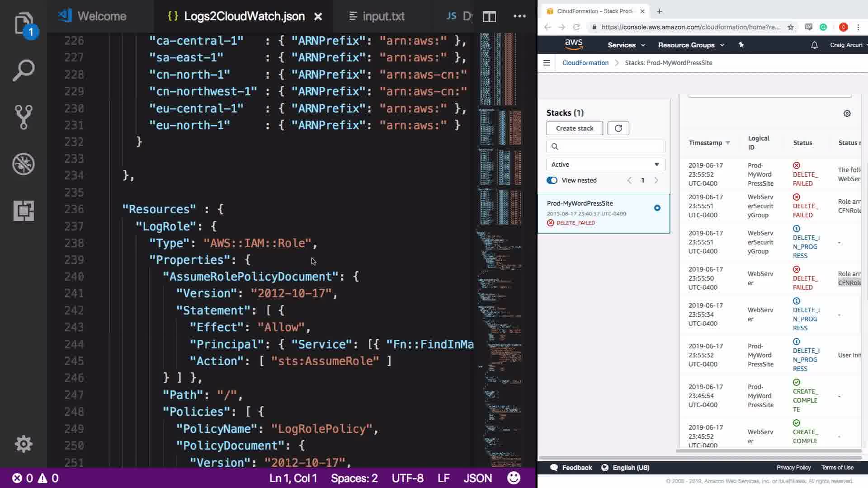Open the Manage gear in activity bar

tap(24, 444)
